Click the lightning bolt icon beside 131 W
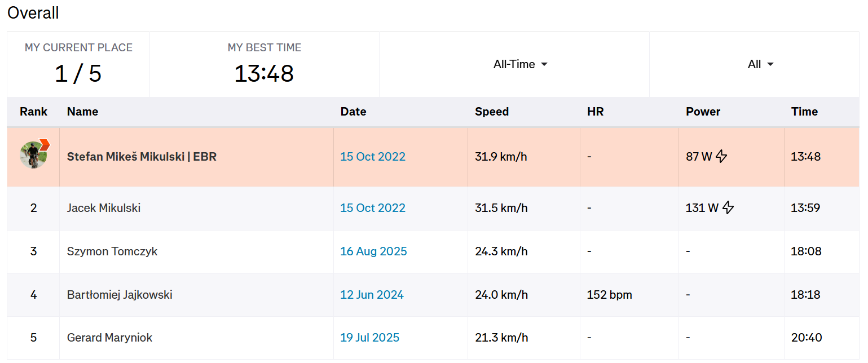The image size is (868, 363). 728,208
